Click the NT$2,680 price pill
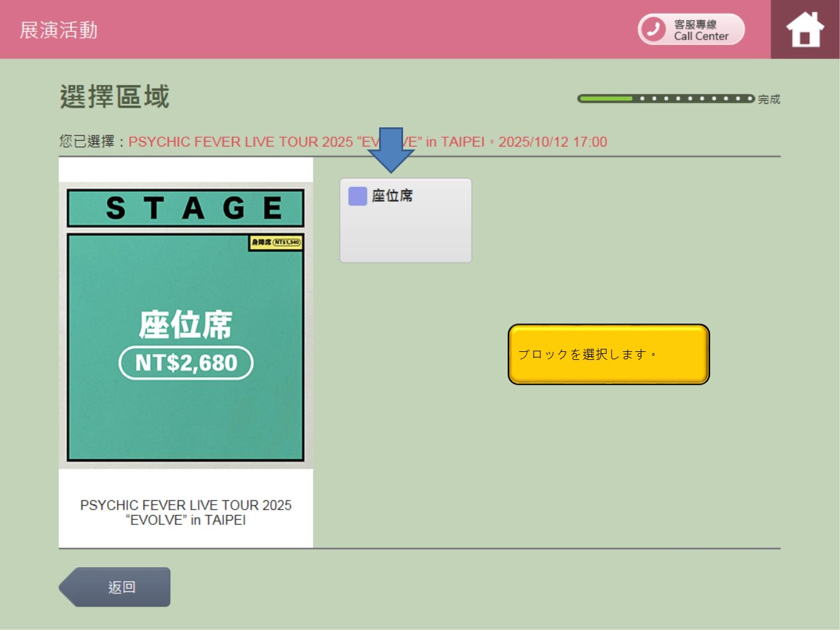 (186, 363)
